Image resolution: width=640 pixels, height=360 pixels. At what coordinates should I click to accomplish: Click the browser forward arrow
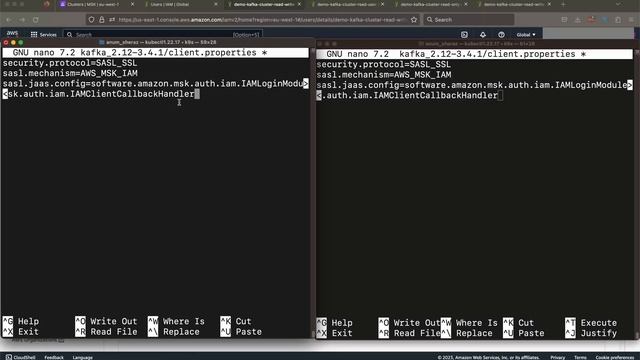pyautogui.click(x=22, y=20)
